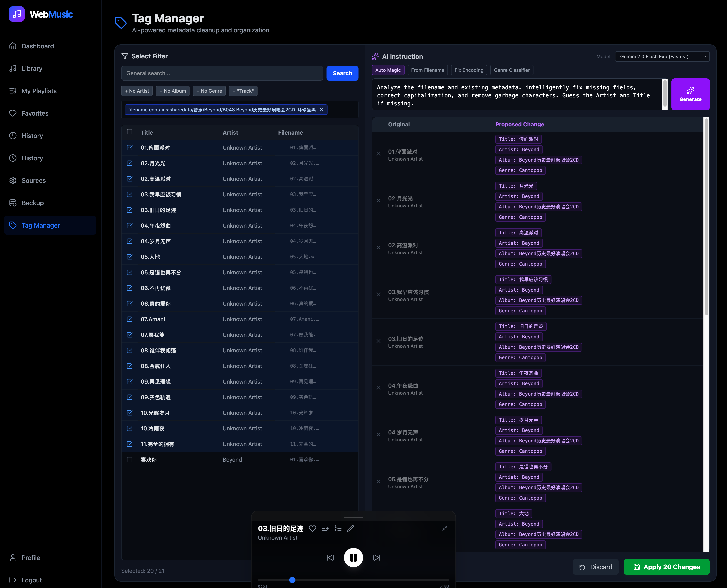Open Sources in the sidebar
727x588 pixels.
(x=34, y=181)
